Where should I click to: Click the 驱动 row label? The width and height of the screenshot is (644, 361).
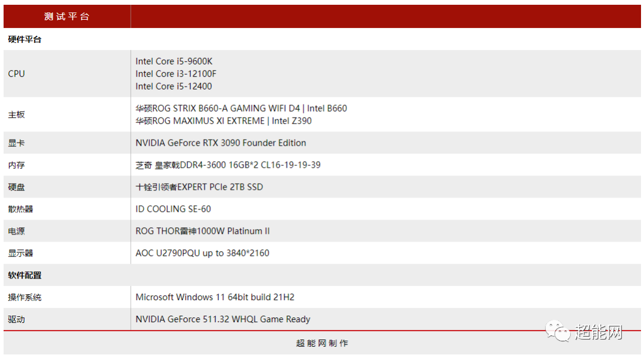tap(17, 319)
